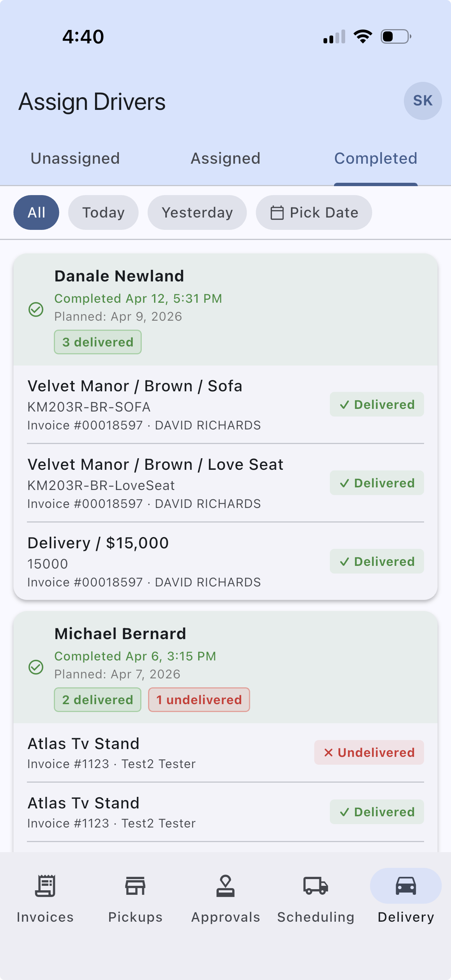This screenshot has height=980, width=451.
Task: Switch to the Unassigned tab
Action: tap(75, 158)
